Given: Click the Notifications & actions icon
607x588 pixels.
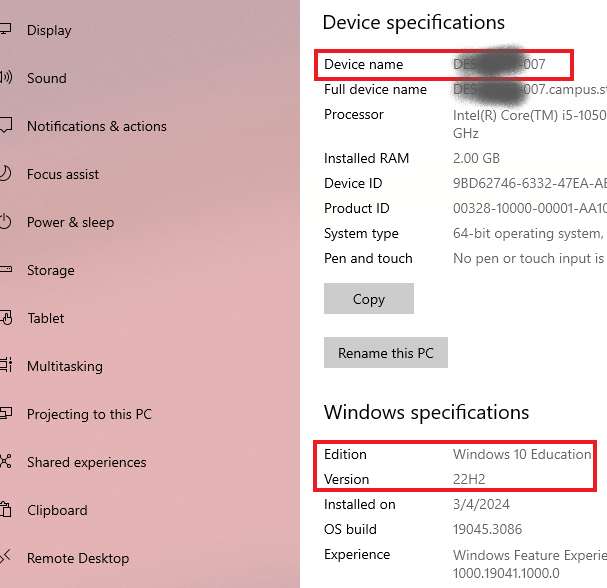Looking at the screenshot, I should pyautogui.click(x=6, y=125).
